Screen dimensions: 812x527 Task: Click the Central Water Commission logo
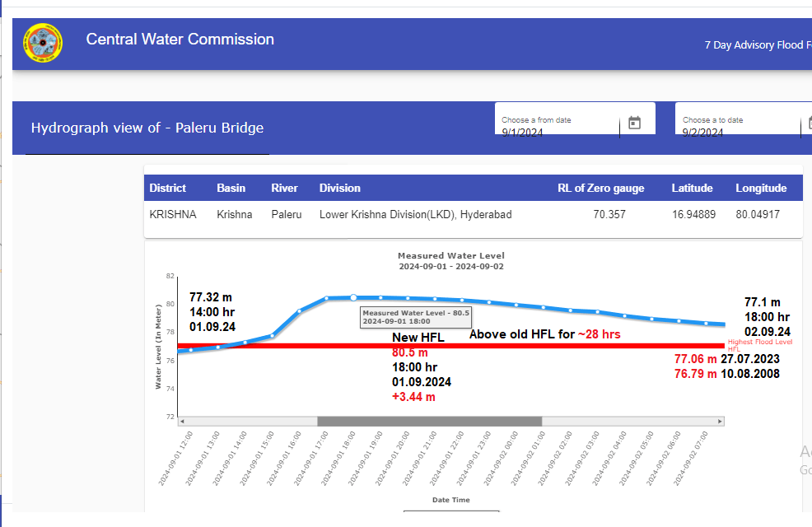pos(43,44)
